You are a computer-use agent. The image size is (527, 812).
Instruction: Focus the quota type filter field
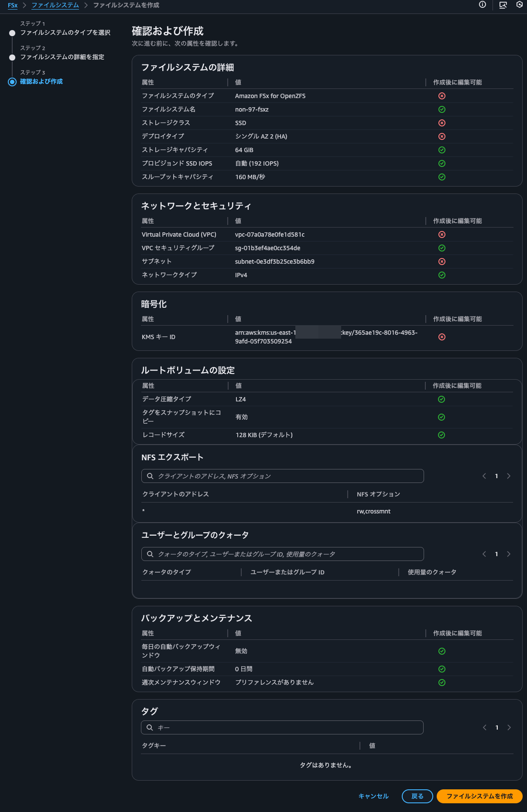point(283,554)
